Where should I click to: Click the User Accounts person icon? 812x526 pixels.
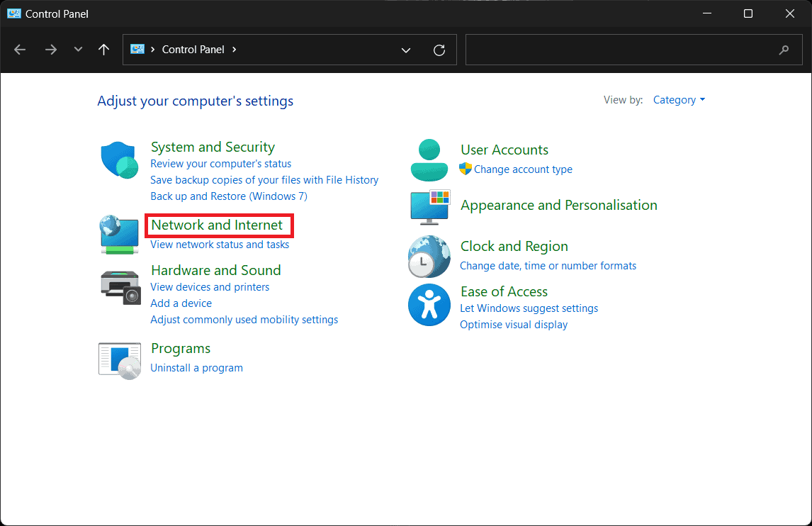[429, 160]
